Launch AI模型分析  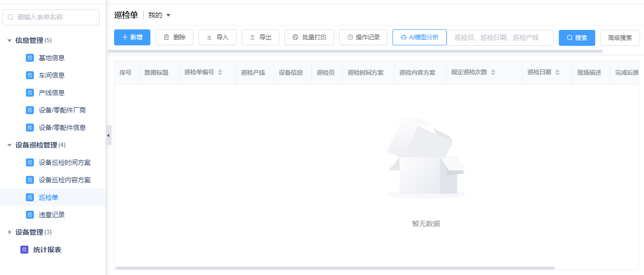click(419, 37)
